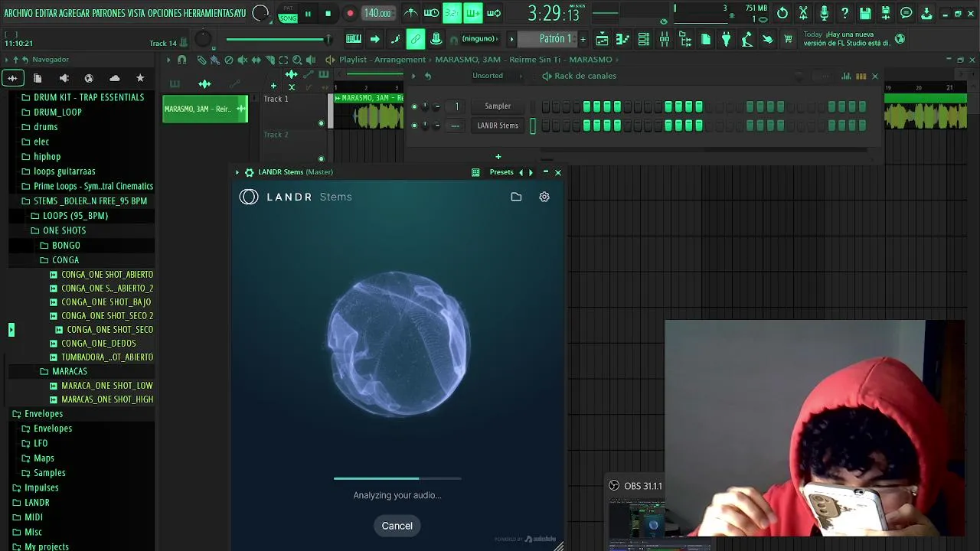The image size is (980, 551).
Task: Open the browser cloud tab icon
Action: (x=115, y=78)
